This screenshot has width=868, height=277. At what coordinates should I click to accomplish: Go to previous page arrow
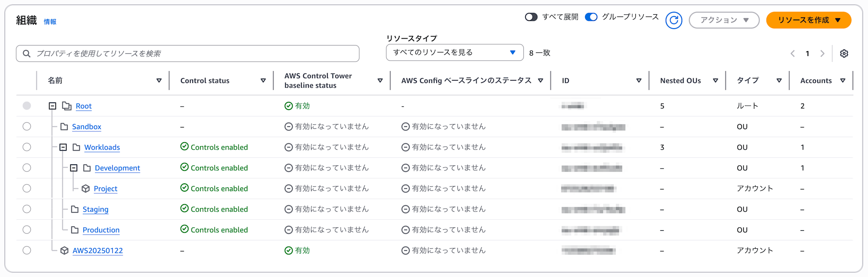click(792, 53)
